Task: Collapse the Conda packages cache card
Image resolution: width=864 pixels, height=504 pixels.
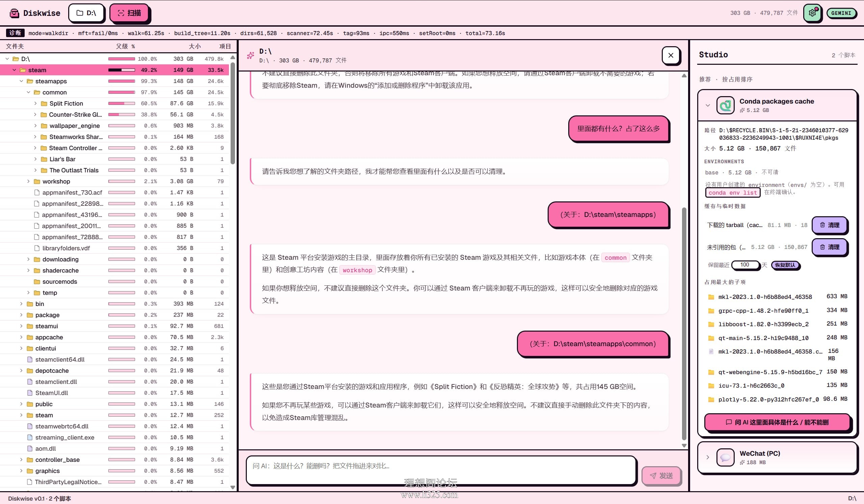Action: [708, 105]
